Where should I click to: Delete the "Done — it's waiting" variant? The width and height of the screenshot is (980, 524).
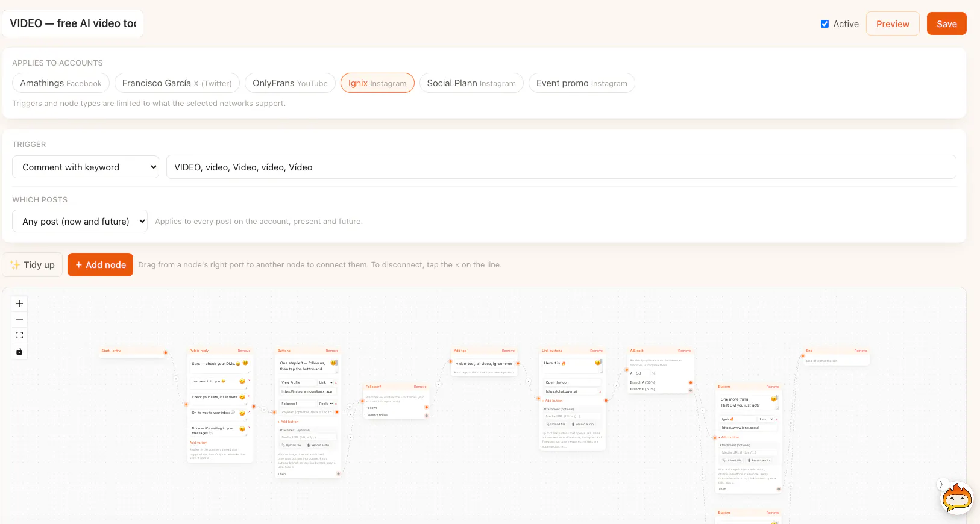click(x=249, y=427)
